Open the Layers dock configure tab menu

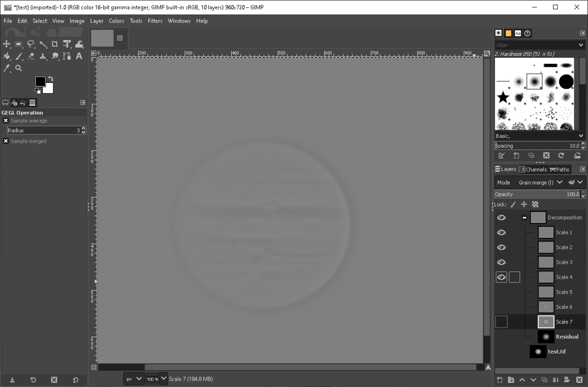pos(582,169)
